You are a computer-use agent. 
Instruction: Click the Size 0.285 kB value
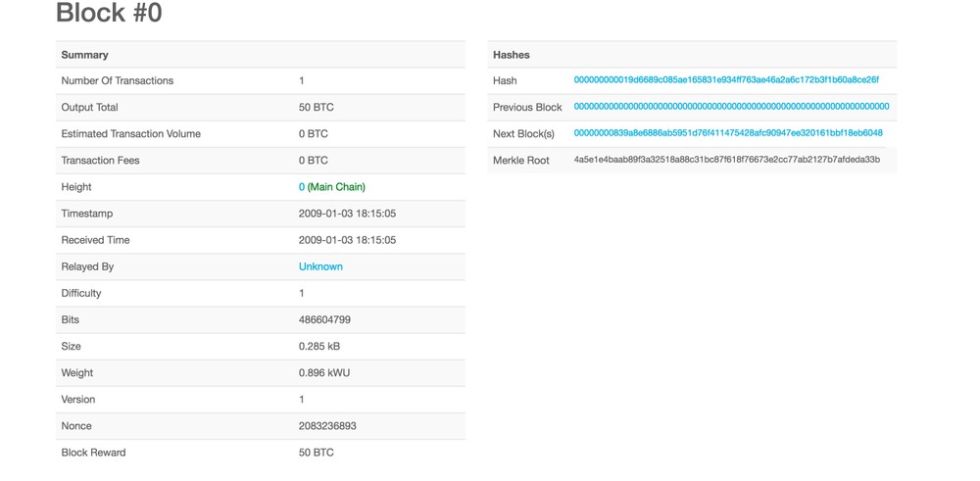coord(319,346)
